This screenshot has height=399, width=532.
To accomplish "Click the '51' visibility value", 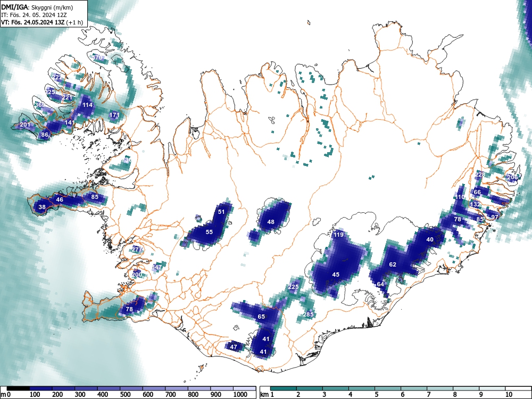I will (221, 212).
